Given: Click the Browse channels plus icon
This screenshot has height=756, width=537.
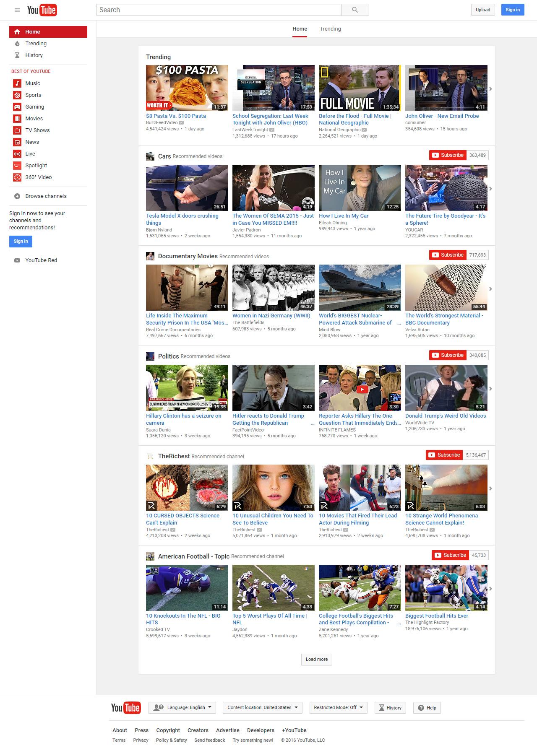Looking at the screenshot, I should click(17, 196).
